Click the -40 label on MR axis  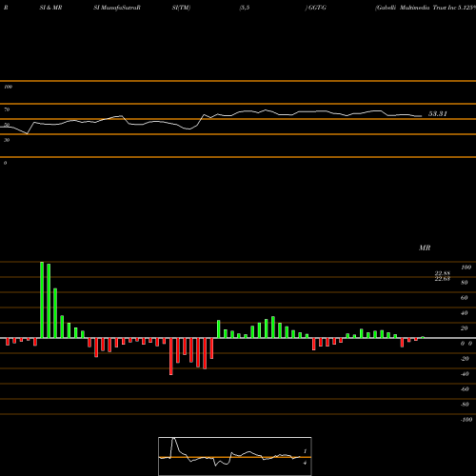pos(465,374)
